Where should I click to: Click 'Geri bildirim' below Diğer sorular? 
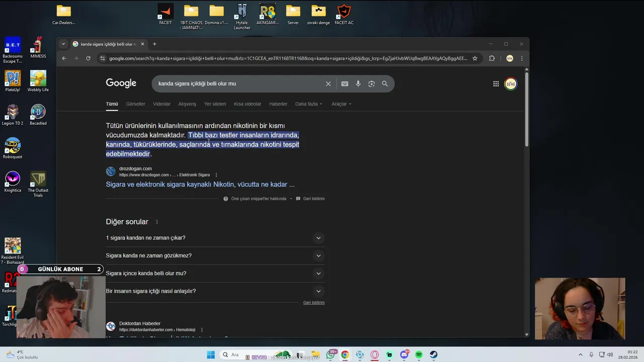[314, 303]
